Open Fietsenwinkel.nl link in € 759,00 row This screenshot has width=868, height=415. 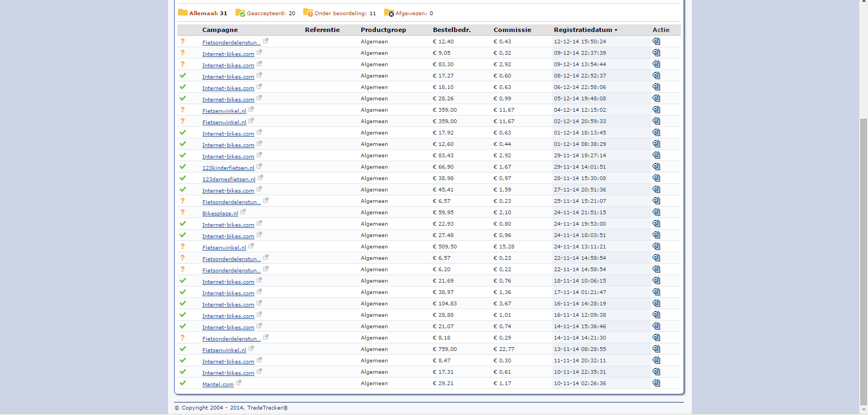tap(224, 350)
